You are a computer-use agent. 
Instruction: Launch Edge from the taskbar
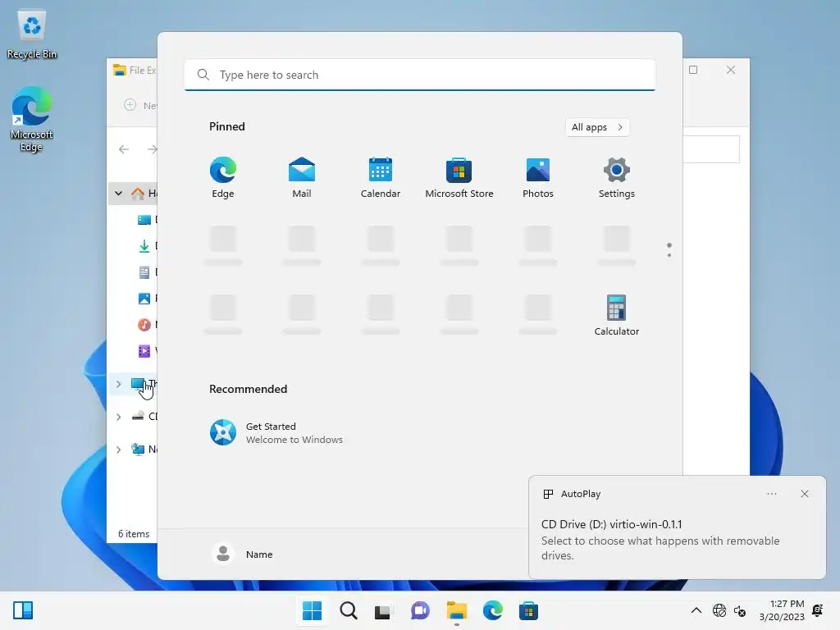point(492,610)
